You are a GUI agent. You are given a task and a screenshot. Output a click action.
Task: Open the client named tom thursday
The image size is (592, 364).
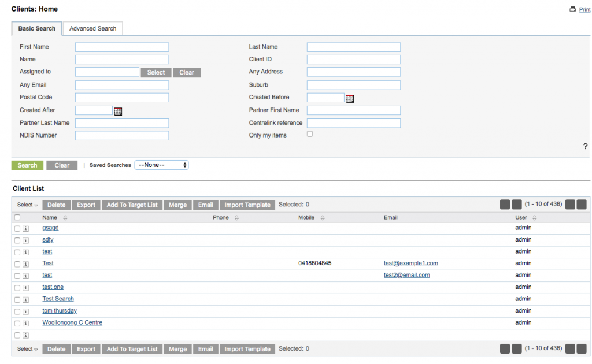(x=59, y=311)
